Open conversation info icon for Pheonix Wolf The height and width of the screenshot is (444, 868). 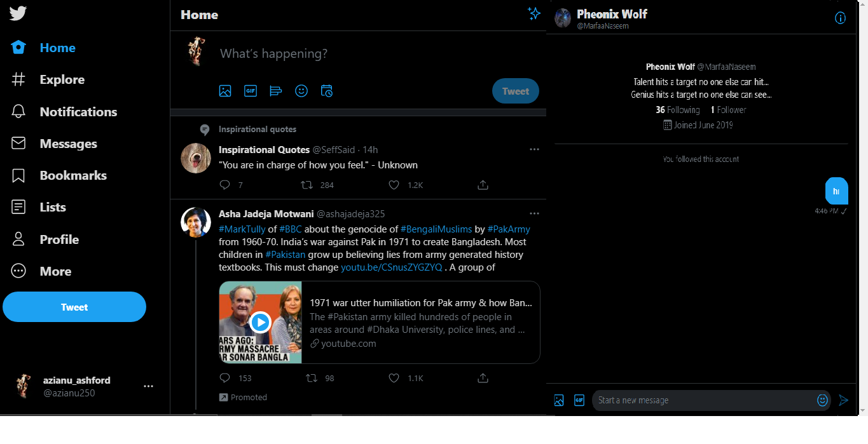[840, 18]
